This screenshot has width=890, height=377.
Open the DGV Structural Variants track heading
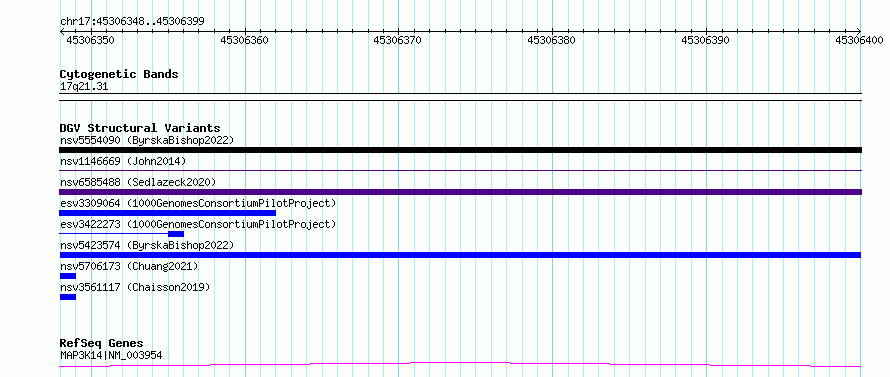point(140,128)
